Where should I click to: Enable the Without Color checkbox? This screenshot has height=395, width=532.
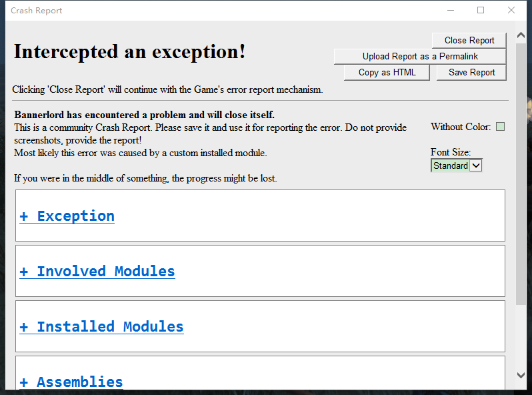(x=500, y=127)
